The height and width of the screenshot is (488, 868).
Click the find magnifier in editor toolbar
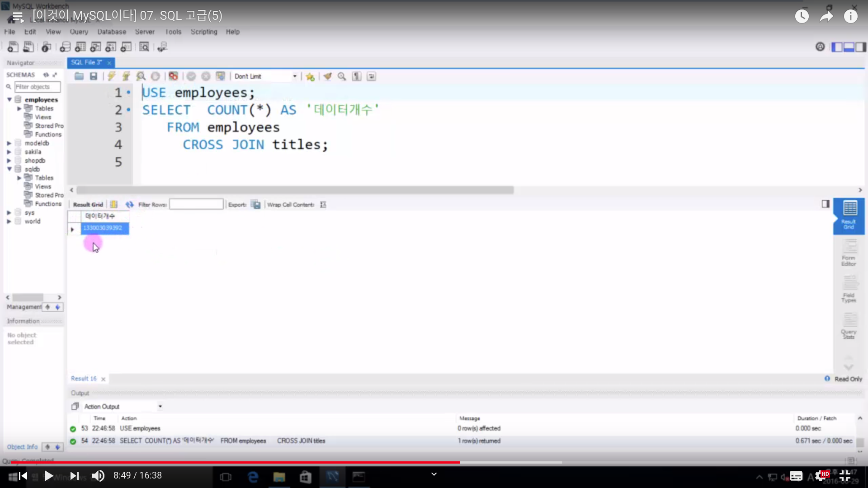(342, 76)
